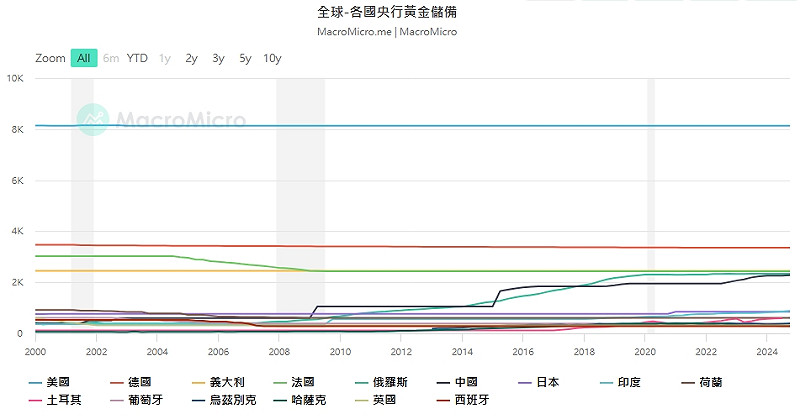Switch zoom range to 5y
Image resolution: width=800 pixels, height=419 pixels.
point(245,58)
